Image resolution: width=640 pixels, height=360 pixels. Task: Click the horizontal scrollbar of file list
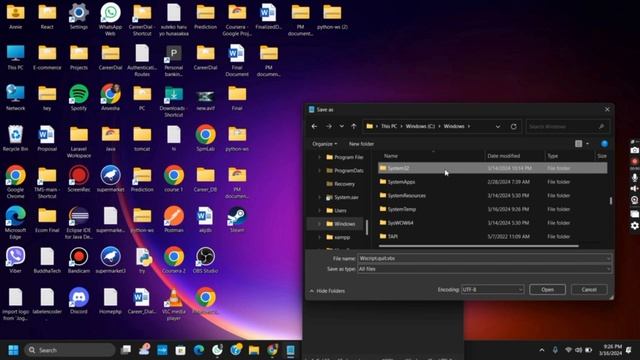point(478,246)
